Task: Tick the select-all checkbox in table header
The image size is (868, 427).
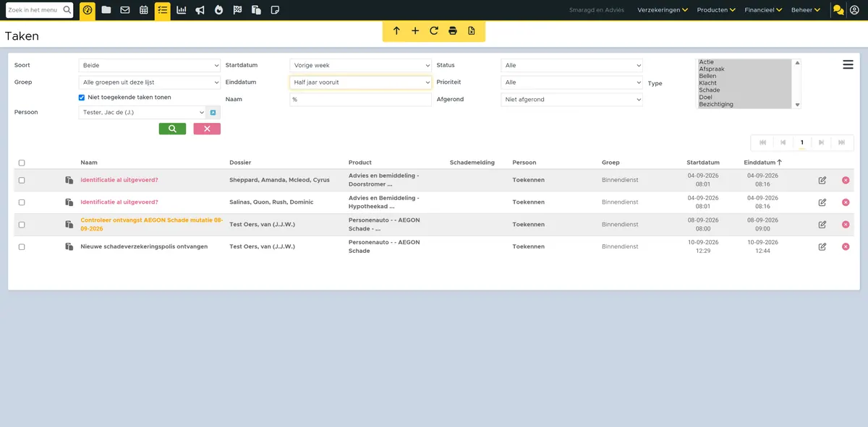Action: point(22,163)
